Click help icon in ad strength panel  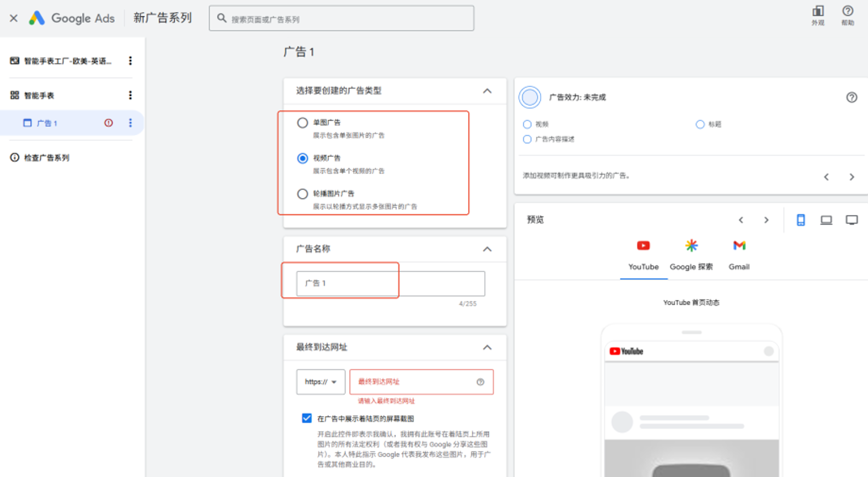coord(852,97)
